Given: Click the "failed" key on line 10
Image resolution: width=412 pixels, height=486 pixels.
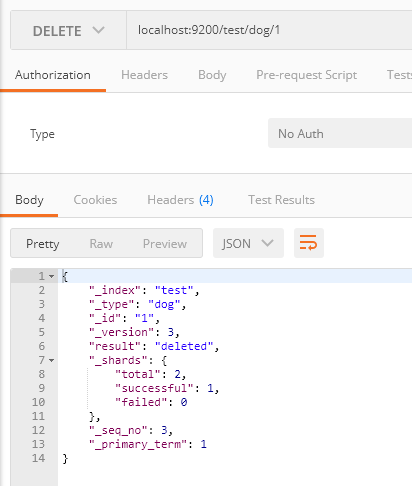Looking at the screenshot, I should click(x=141, y=402).
